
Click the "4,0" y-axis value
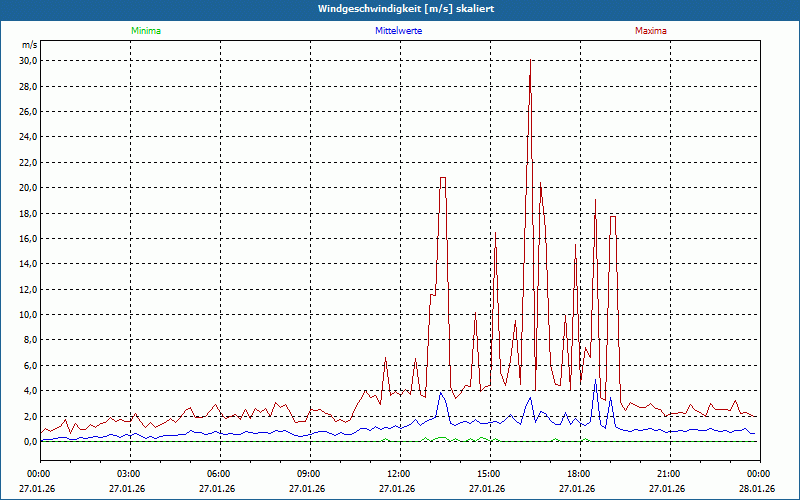point(30,391)
